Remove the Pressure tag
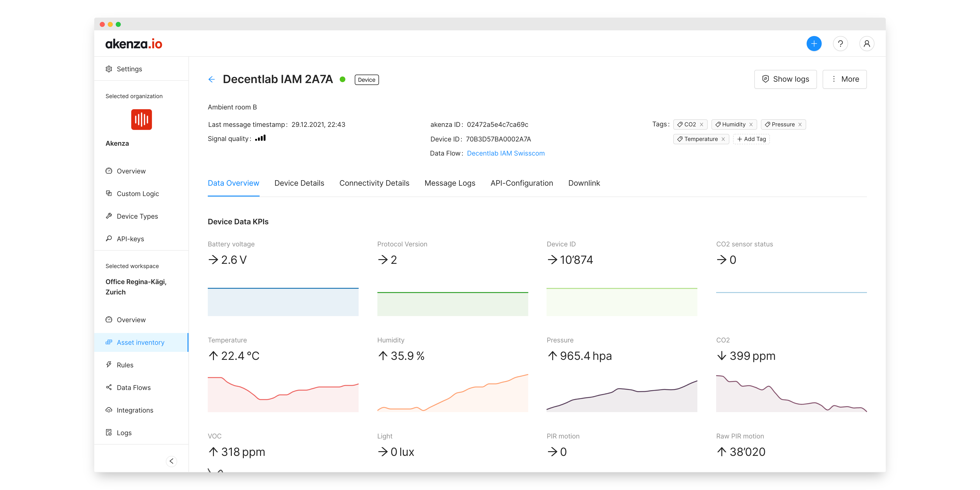The image size is (980, 490). pos(800,125)
